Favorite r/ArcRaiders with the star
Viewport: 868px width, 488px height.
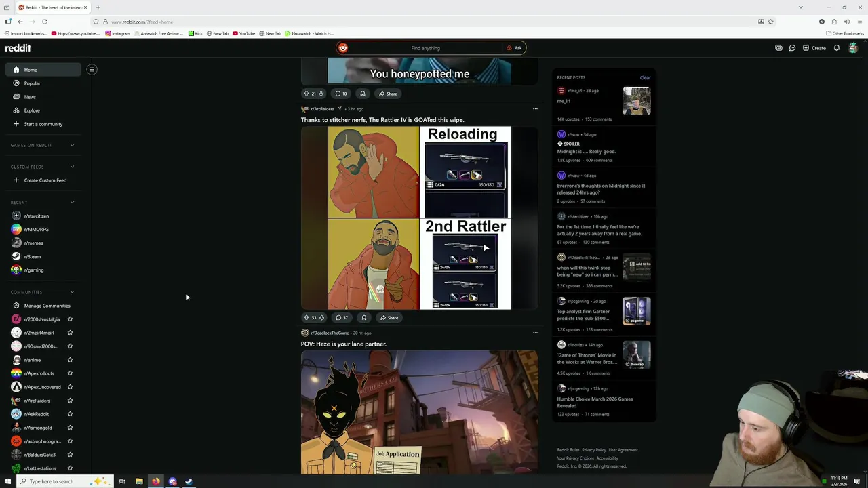70,401
